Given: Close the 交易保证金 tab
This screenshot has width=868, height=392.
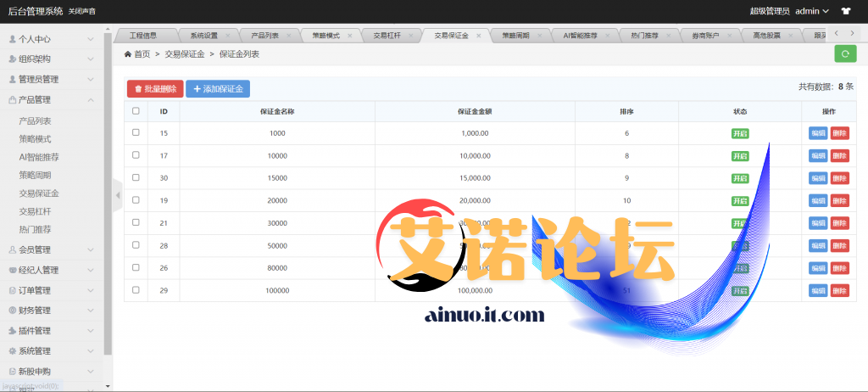Looking at the screenshot, I should pyautogui.click(x=478, y=36).
